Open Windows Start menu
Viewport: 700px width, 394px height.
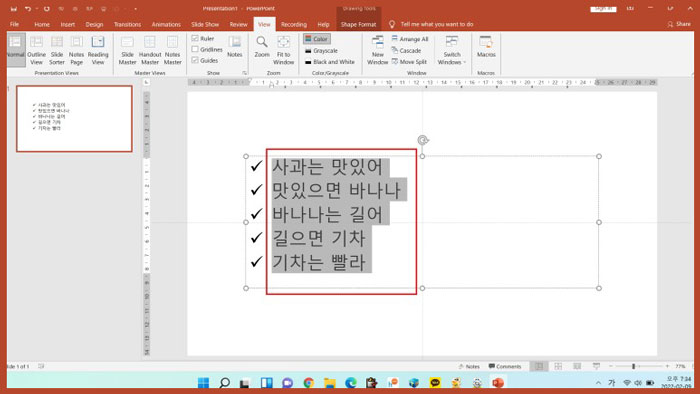(x=204, y=383)
